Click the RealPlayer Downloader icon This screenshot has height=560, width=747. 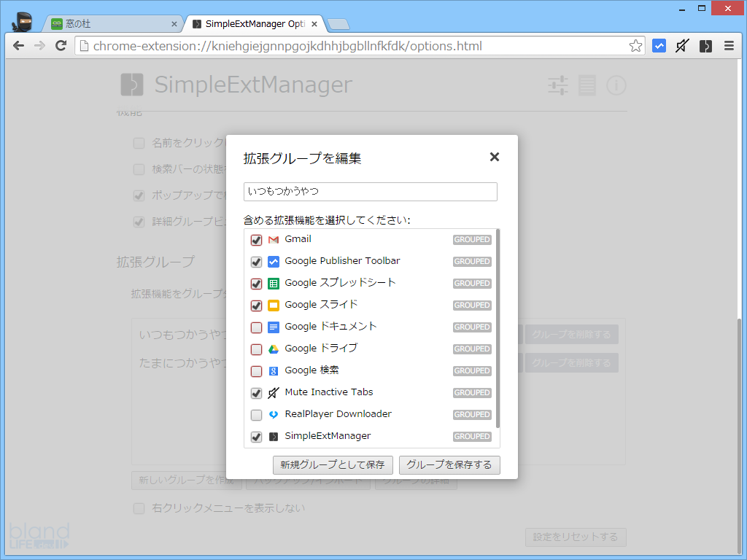[274, 414]
